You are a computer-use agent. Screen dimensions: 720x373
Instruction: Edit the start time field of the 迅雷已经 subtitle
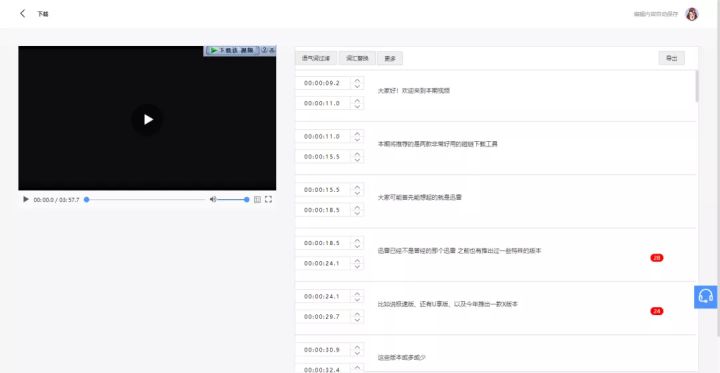pos(323,243)
